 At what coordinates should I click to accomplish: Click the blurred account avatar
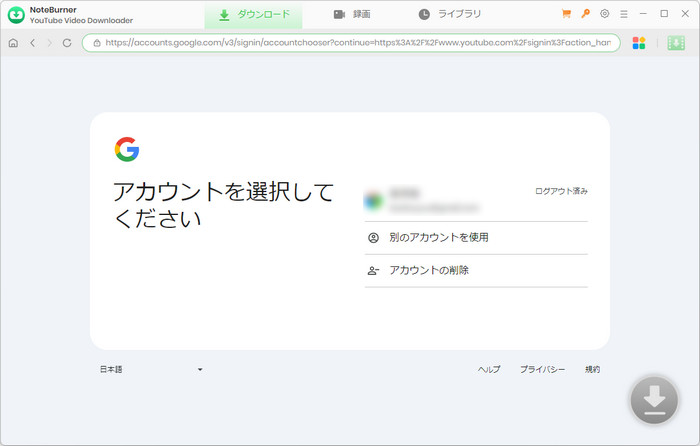pos(374,200)
